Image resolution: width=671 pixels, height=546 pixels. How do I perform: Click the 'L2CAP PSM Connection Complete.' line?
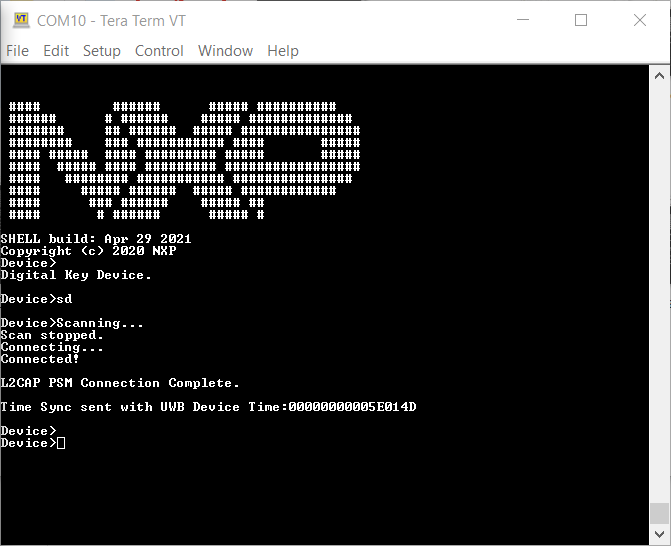120,383
